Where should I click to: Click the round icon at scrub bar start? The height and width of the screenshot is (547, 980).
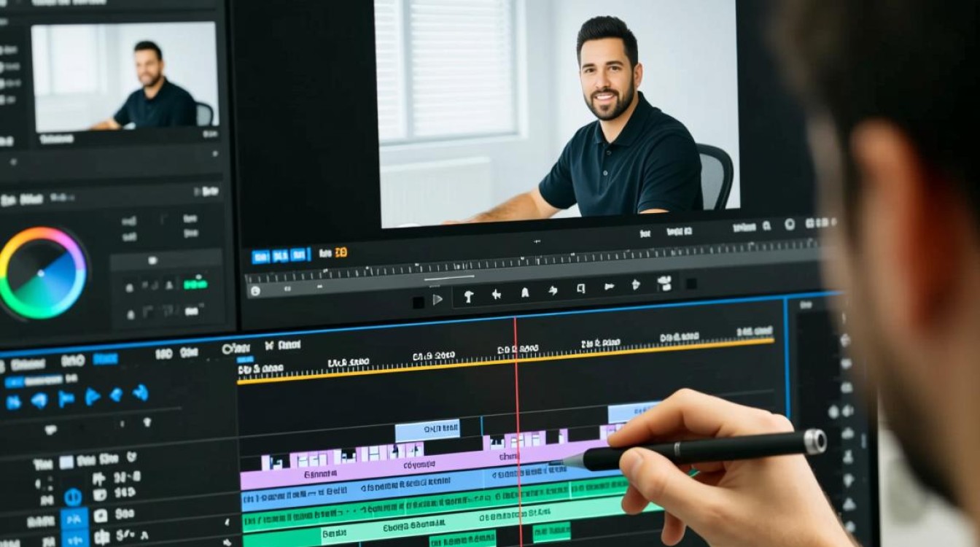coord(255,290)
